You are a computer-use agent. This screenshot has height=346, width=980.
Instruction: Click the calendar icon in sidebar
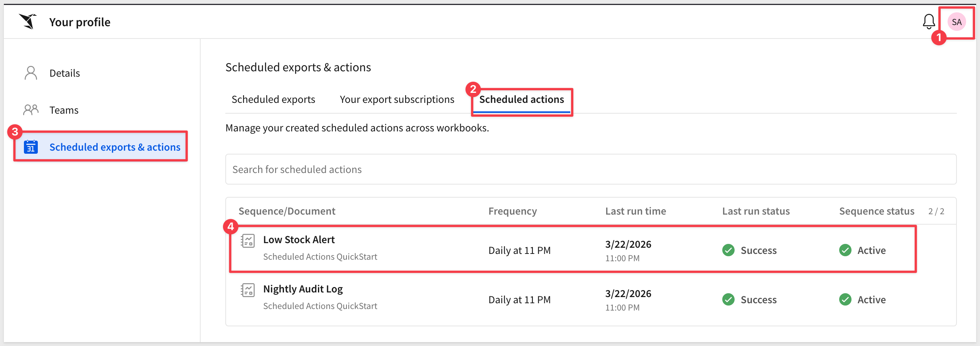(x=31, y=147)
